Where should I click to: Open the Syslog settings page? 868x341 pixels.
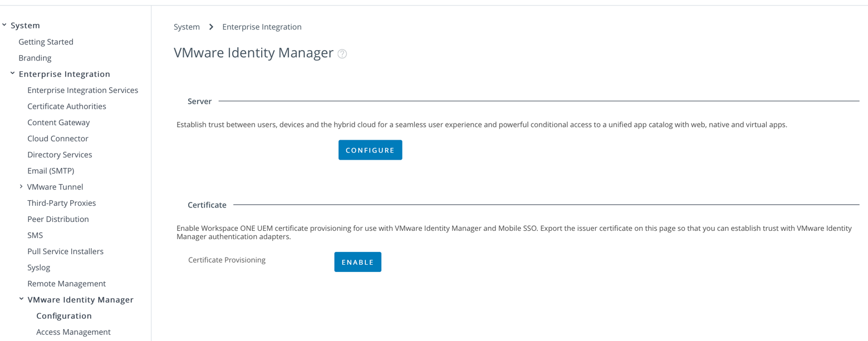click(38, 267)
